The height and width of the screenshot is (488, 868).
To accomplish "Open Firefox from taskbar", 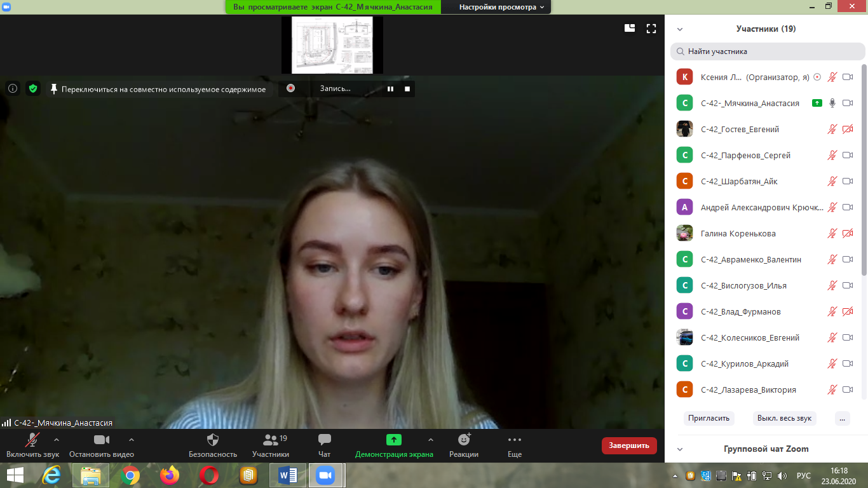I will (x=170, y=475).
